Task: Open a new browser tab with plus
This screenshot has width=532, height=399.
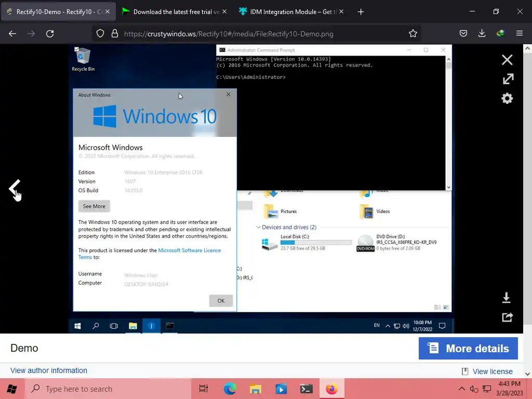Action: tap(361, 12)
